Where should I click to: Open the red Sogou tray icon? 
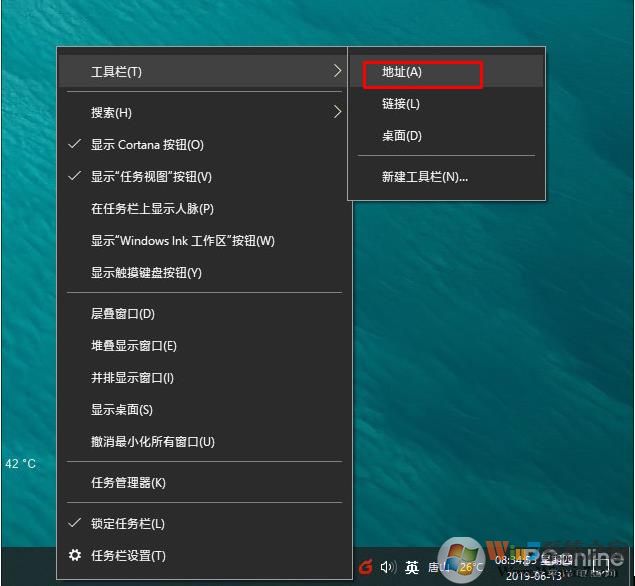366,567
